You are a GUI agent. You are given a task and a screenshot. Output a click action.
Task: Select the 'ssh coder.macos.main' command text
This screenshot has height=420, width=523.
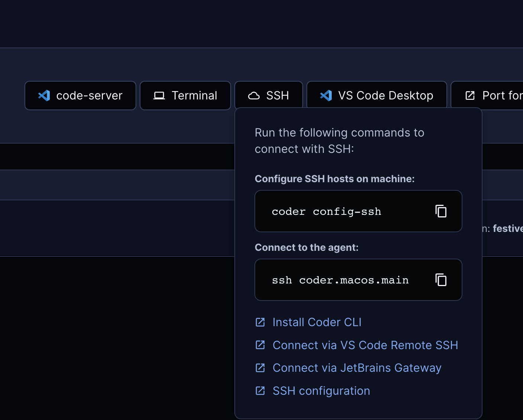(x=340, y=280)
